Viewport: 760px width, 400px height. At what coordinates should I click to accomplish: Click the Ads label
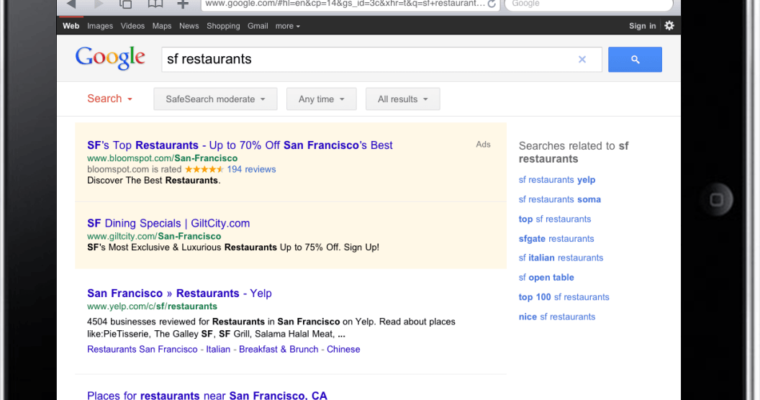(483, 144)
